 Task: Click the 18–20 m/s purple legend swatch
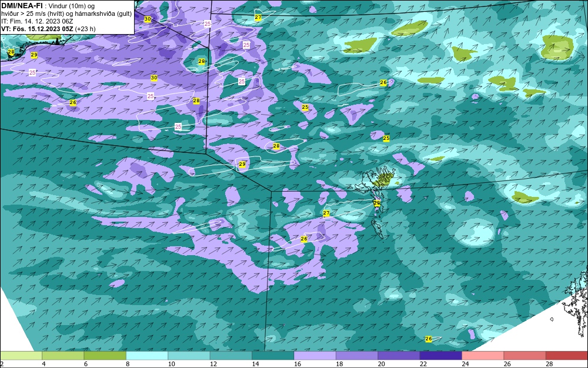(x=357, y=356)
